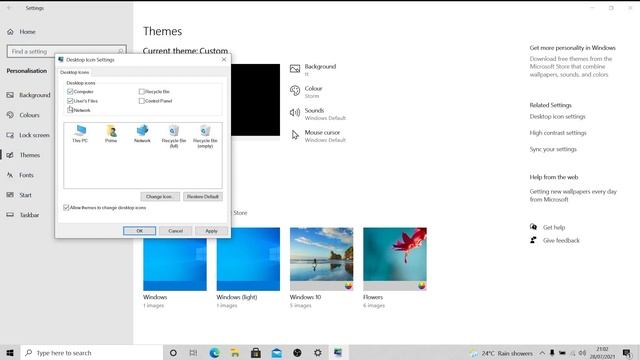Screen dimensions: 640x360
Task: Open the notification centre icon
Action: tap(627, 353)
